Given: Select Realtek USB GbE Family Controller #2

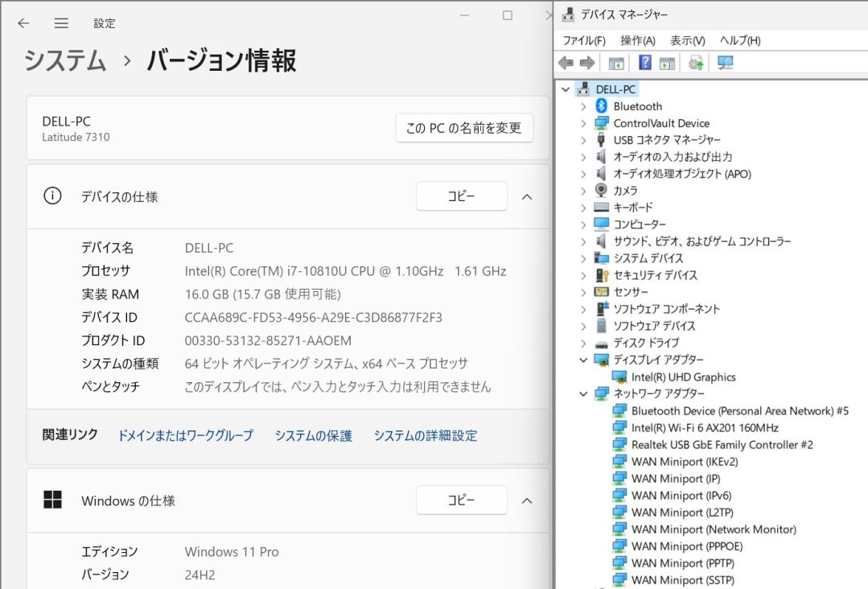Looking at the screenshot, I should (x=722, y=444).
